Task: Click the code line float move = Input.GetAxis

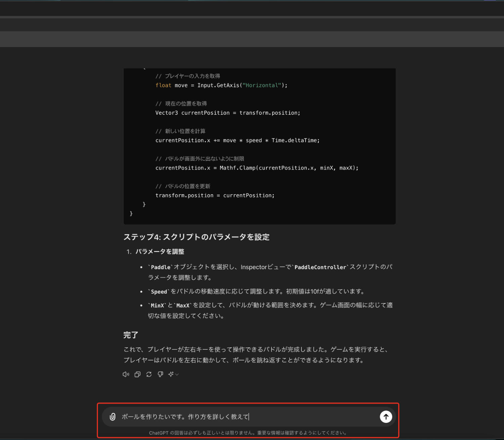Action: (221, 85)
